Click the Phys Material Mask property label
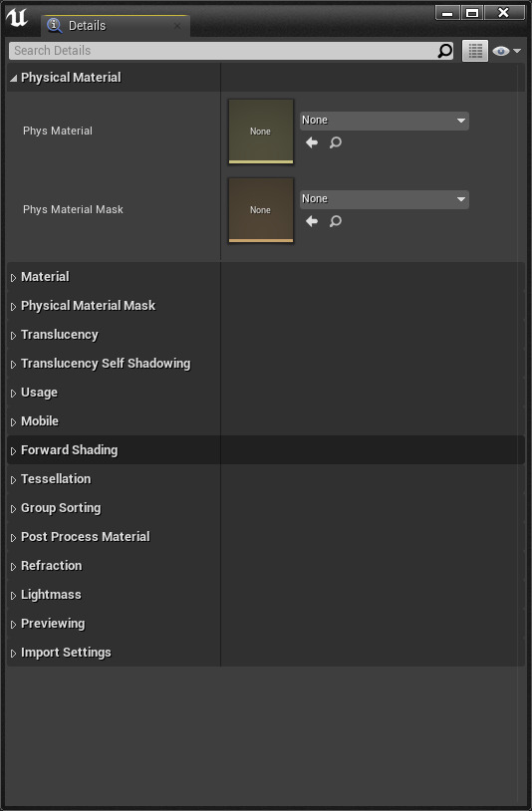The width and height of the screenshot is (532, 811). point(73,209)
